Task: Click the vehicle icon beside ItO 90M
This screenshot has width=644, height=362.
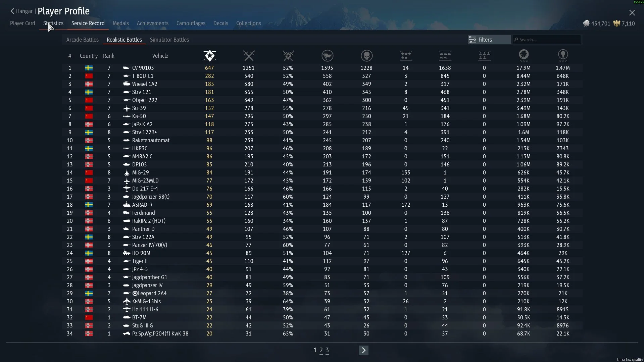Action: pos(127,253)
